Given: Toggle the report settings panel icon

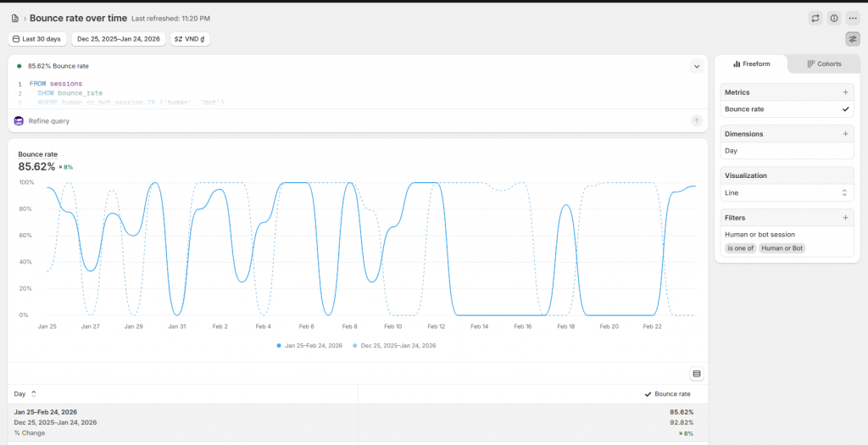Looking at the screenshot, I should (853, 39).
